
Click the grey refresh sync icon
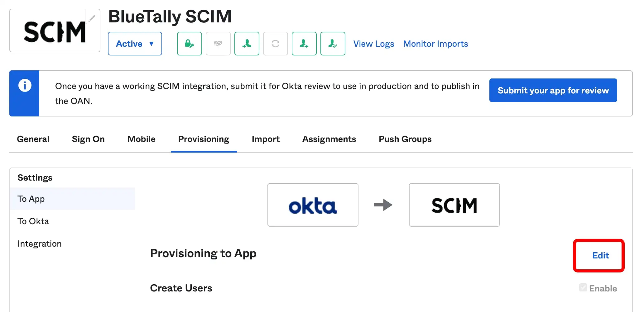pos(276,44)
